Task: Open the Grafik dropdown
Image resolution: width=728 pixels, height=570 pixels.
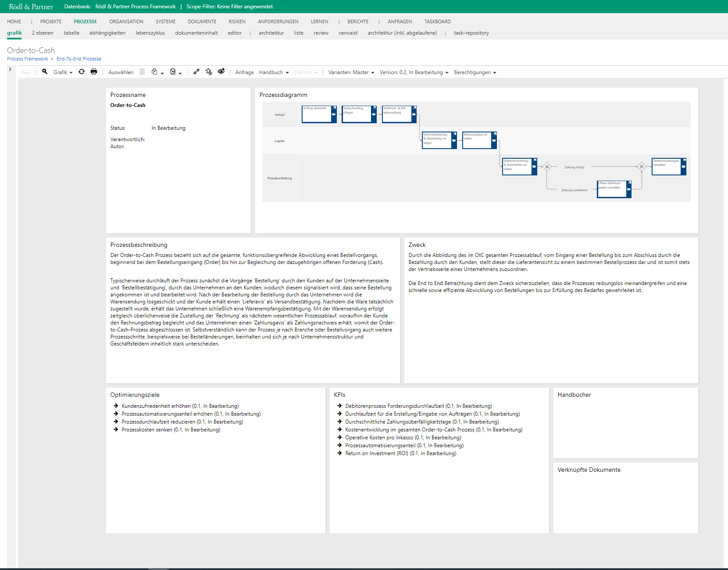Action: [63, 72]
